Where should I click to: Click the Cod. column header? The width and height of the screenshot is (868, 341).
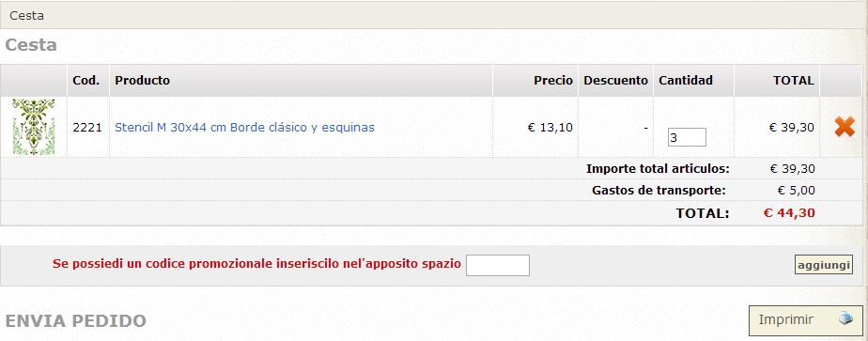(85, 80)
